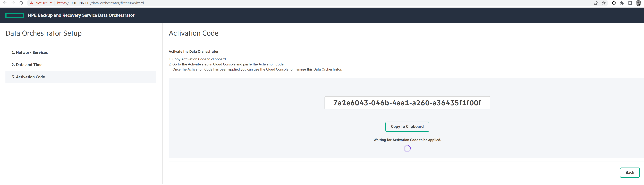Screen dimensions: 644x185
Task: Reload the page with refresh icon
Action: [21, 3]
